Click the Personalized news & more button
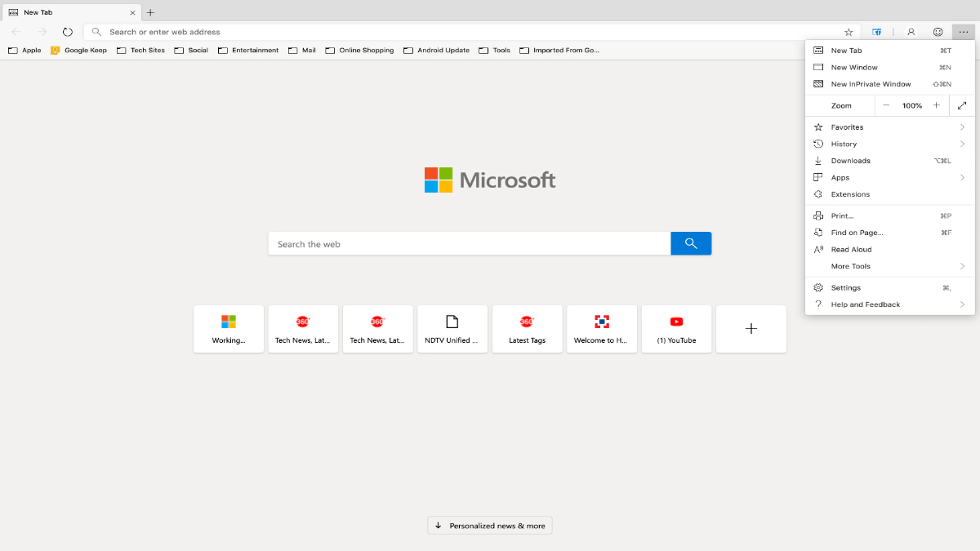 pyautogui.click(x=489, y=525)
